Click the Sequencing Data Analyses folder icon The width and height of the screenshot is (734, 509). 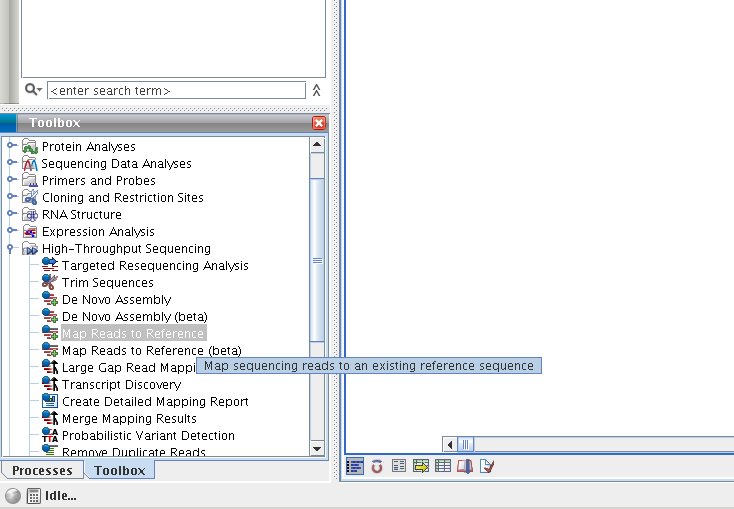tap(30, 163)
